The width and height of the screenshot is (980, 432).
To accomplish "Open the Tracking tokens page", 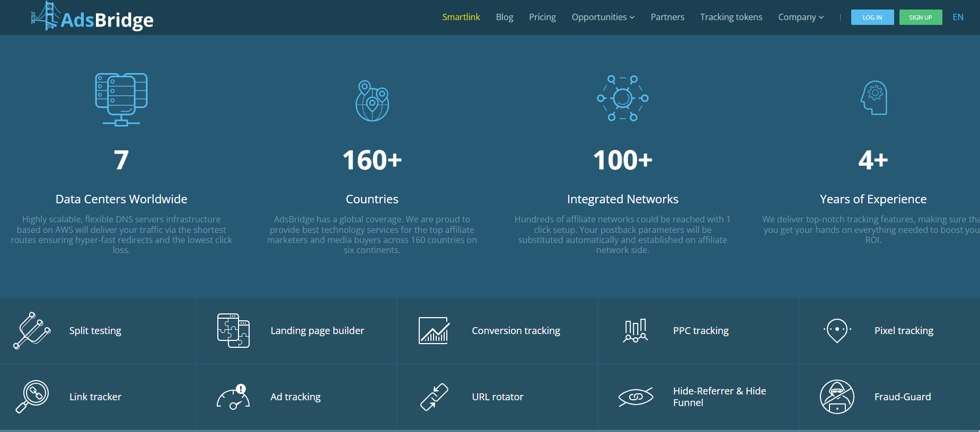I will [x=731, y=17].
